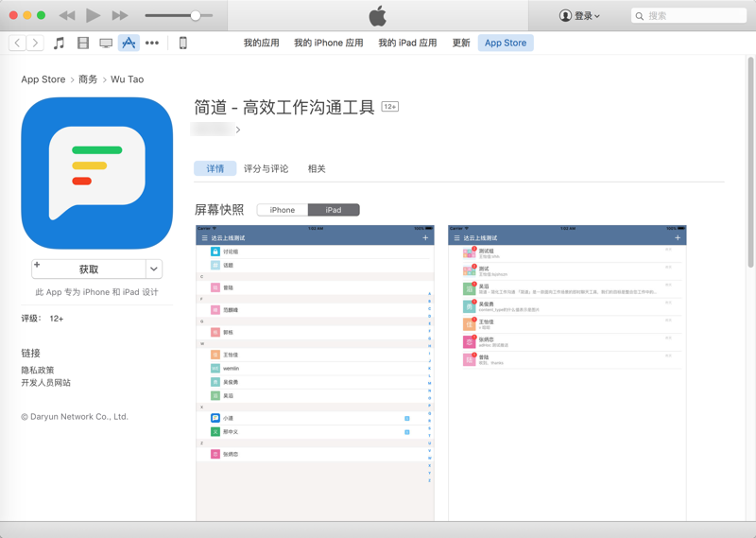The width and height of the screenshot is (756, 538).
Task: Focus the 搜索 search field
Action: point(689,16)
